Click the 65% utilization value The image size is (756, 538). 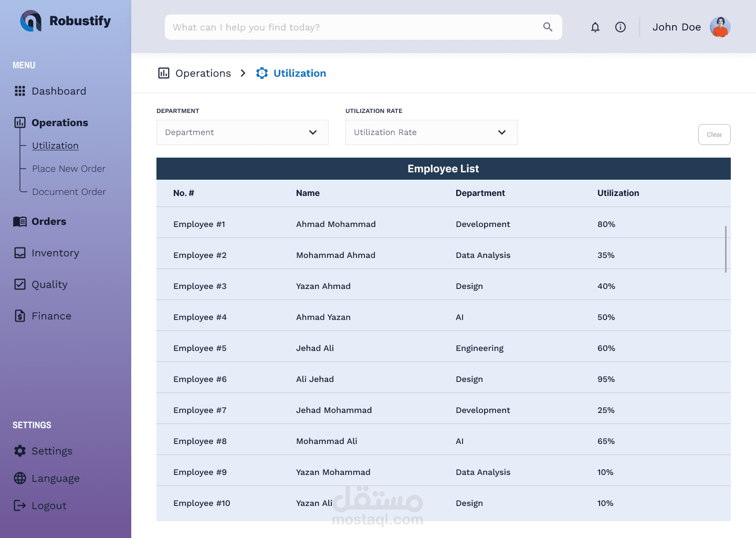(606, 441)
